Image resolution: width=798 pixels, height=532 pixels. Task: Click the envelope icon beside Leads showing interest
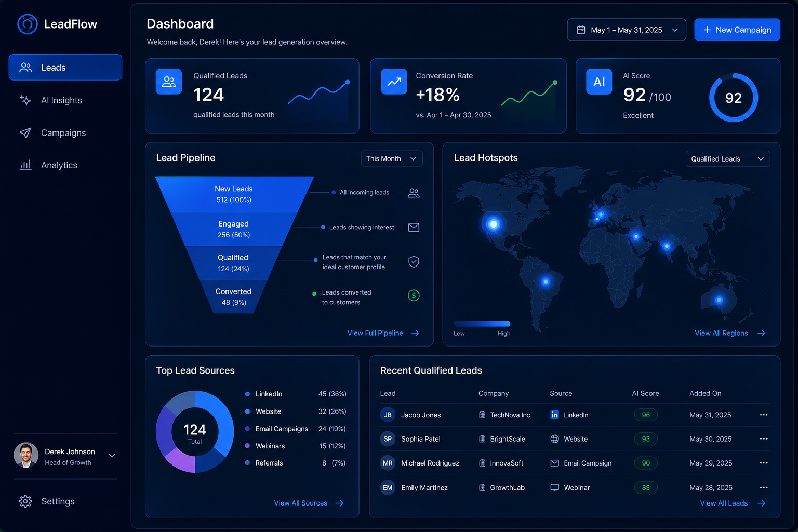click(414, 227)
